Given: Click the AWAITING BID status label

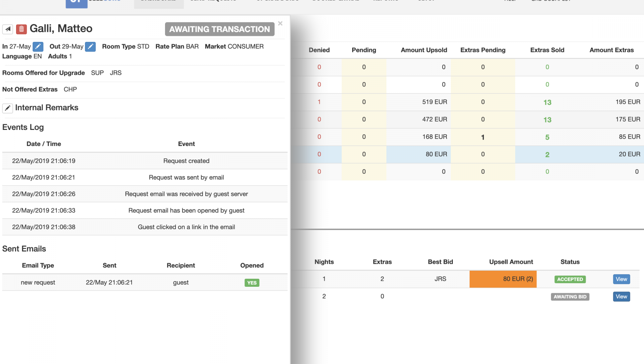Looking at the screenshot, I should click(570, 297).
